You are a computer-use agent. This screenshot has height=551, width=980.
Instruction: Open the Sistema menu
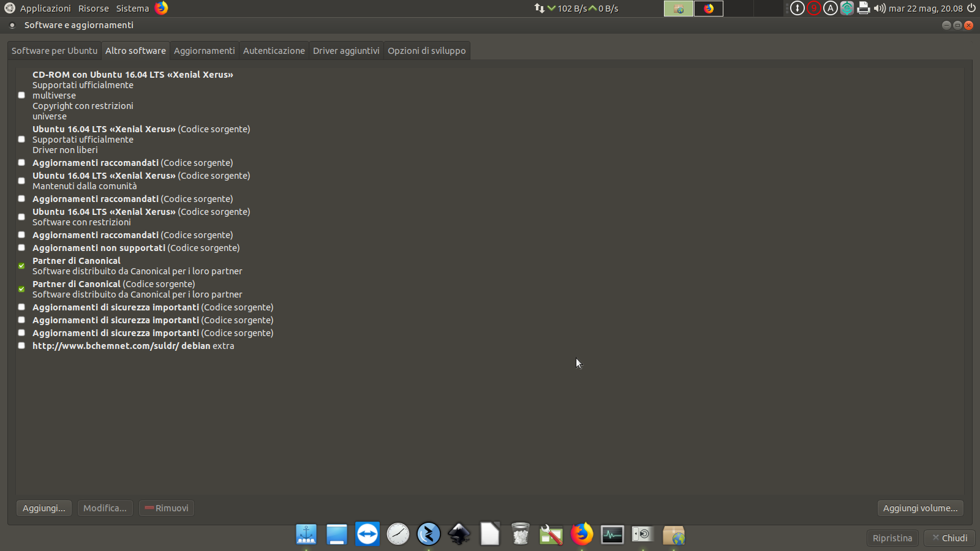132,9
